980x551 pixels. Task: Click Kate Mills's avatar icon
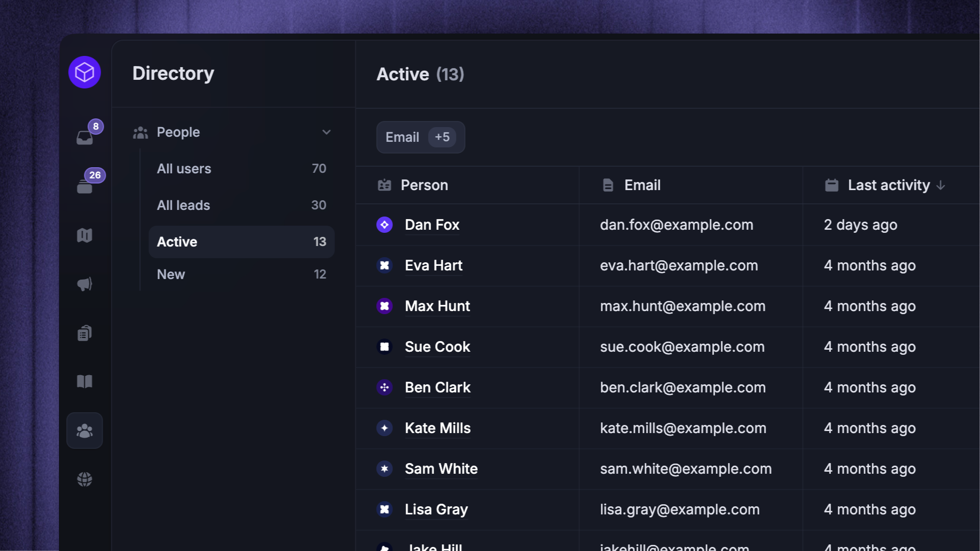point(384,428)
